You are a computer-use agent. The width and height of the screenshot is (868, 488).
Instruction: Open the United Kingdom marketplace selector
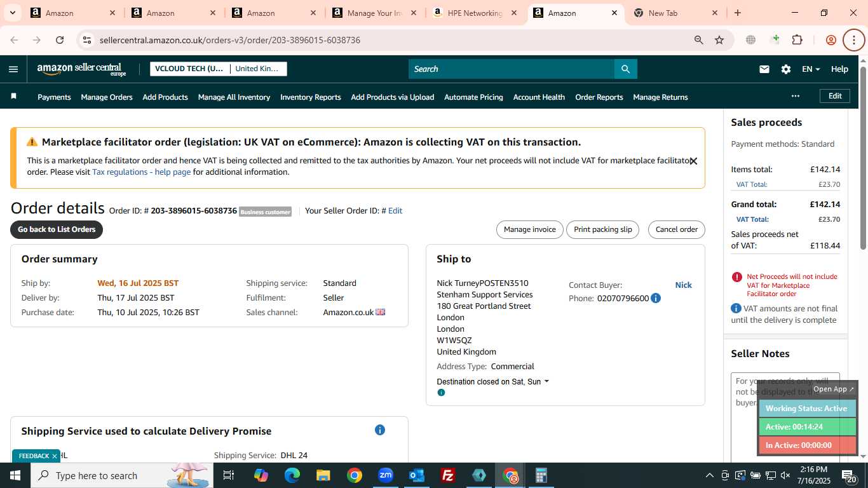[257, 69]
